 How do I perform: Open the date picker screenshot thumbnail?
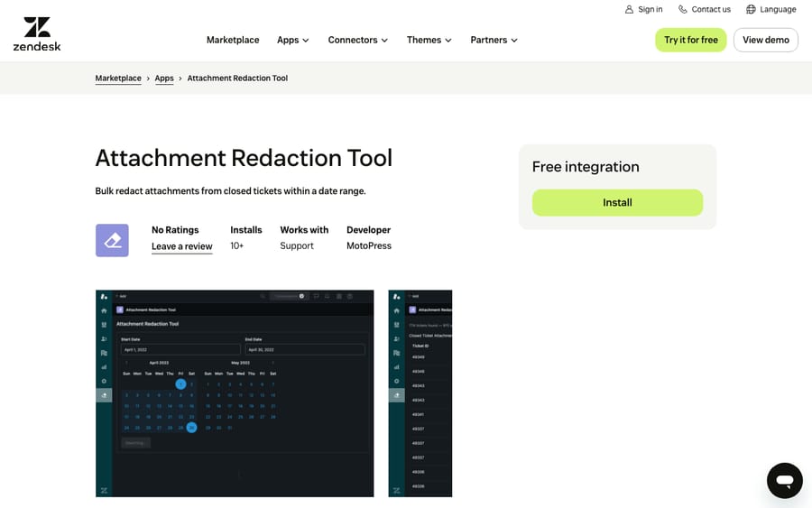click(235, 393)
